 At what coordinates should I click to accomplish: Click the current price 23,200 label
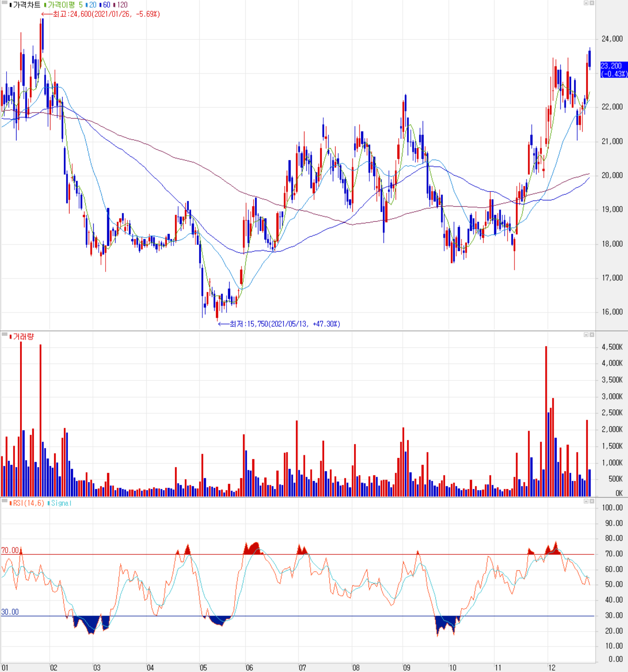pyautogui.click(x=614, y=70)
